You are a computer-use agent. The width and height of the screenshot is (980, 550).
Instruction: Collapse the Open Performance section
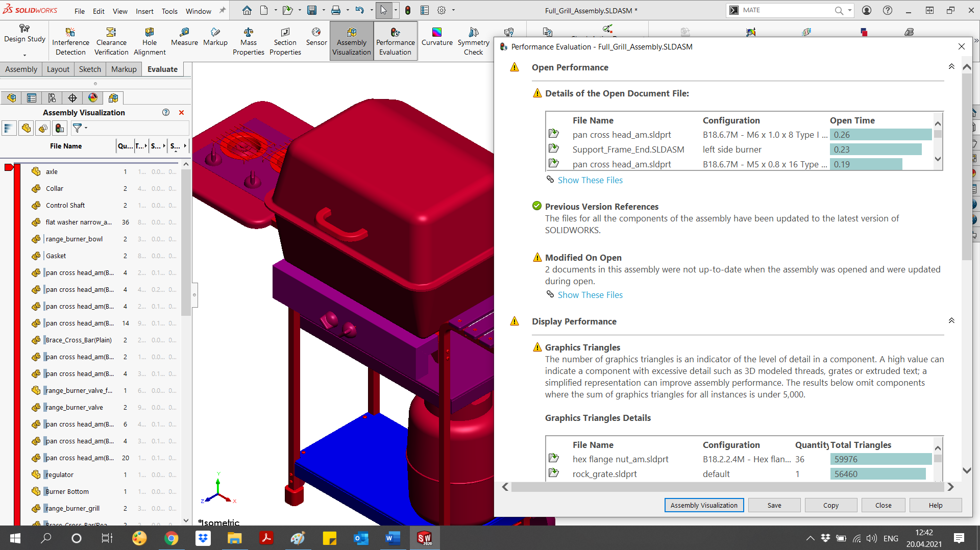(951, 67)
